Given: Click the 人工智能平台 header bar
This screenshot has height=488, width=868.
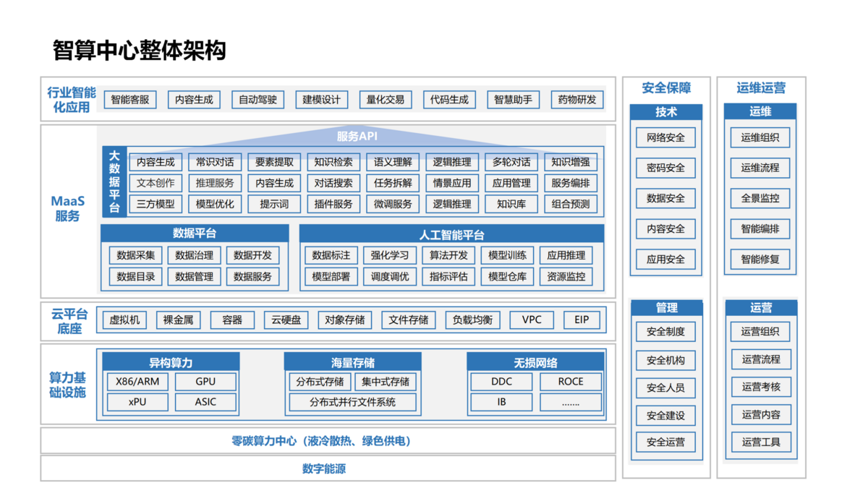Looking at the screenshot, I should (x=452, y=234).
